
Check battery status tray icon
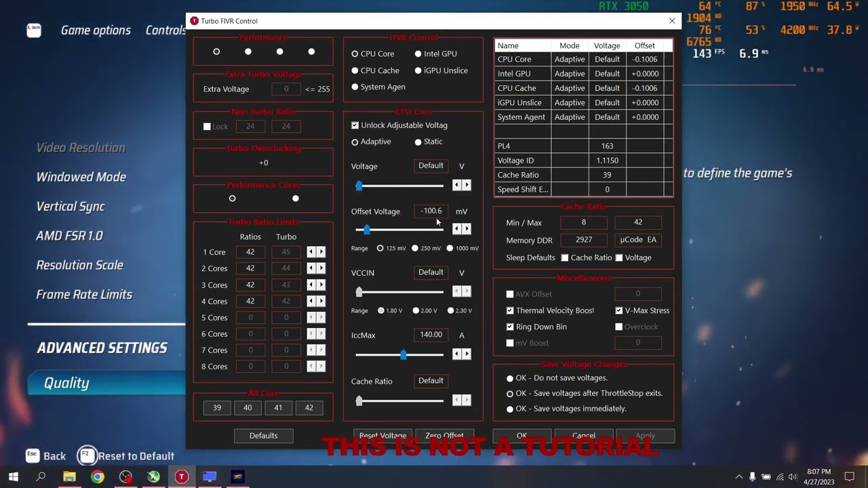(766, 477)
